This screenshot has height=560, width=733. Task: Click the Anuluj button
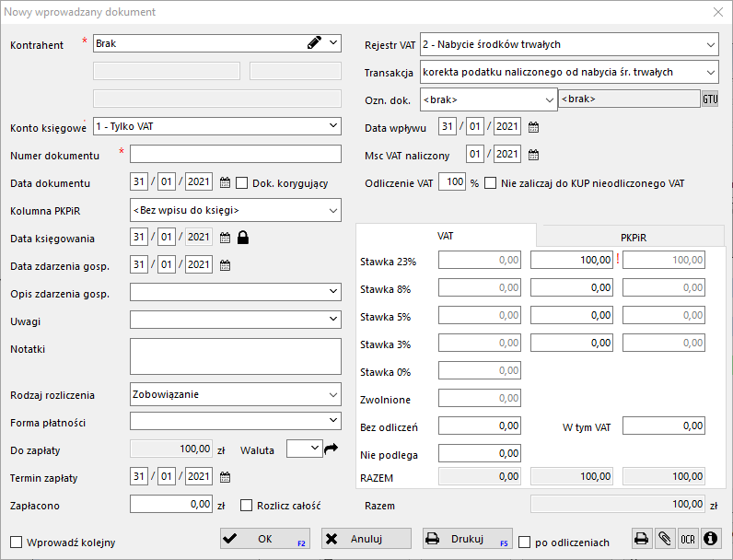(366, 539)
